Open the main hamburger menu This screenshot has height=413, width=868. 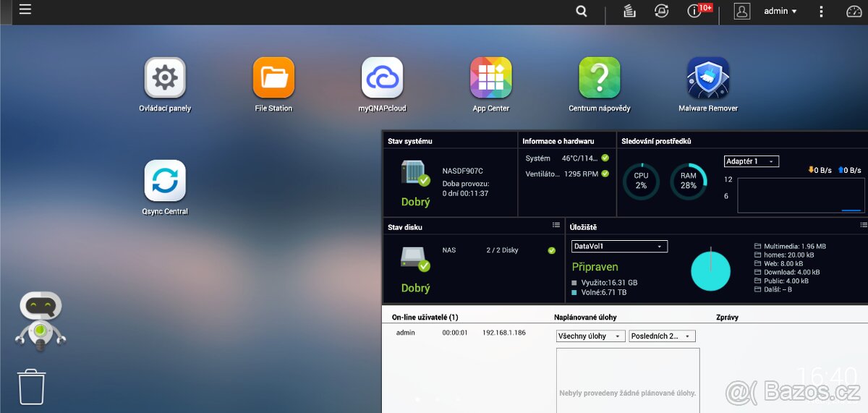click(x=25, y=10)
